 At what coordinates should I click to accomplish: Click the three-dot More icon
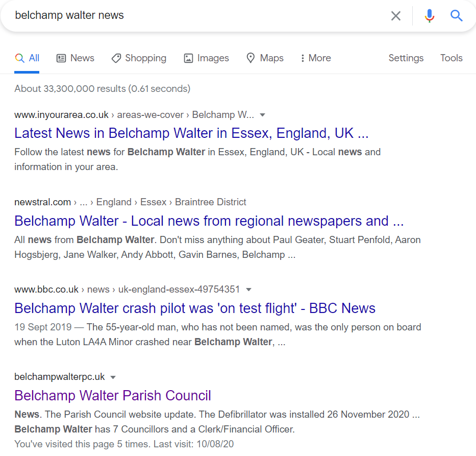click(303, 58)
